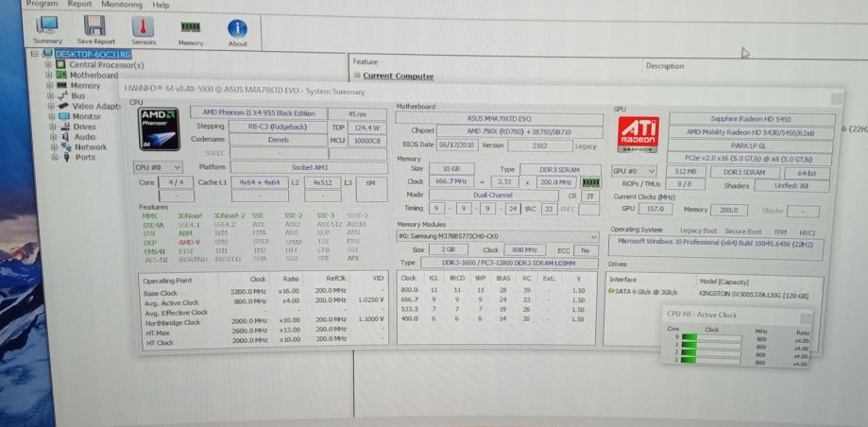Select Central Processor(s) tree label

click(107, 65)
